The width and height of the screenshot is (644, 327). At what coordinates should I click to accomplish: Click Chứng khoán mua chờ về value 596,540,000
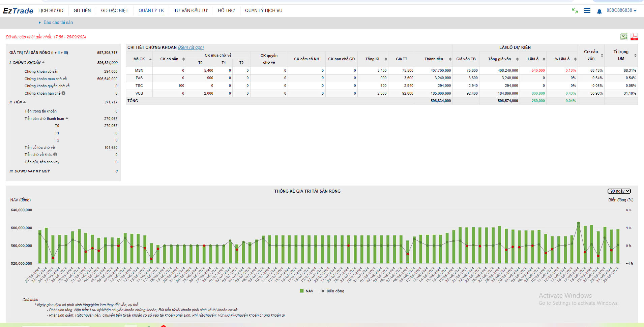point(107,79)
